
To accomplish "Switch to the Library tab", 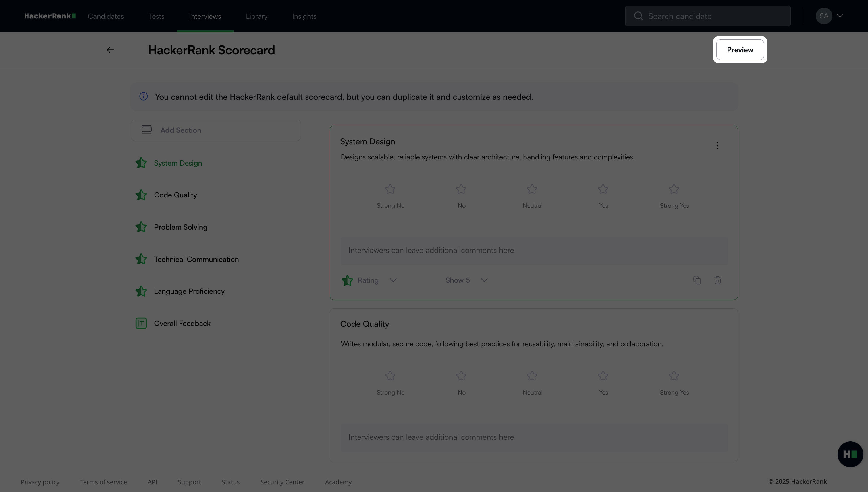I will tap(256, 16).
